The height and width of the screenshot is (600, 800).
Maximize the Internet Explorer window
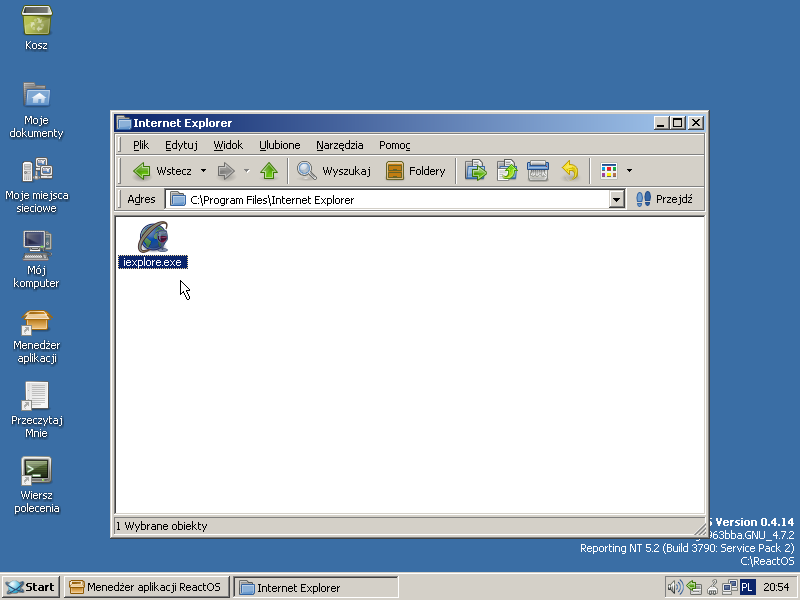[x=678, y=123]
